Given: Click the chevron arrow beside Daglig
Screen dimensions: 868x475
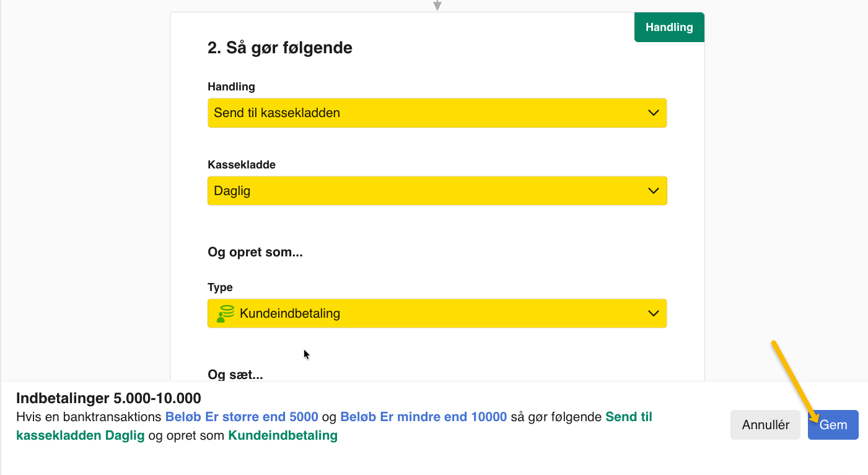Looking at the screenshot, I should tap(653, 191).
